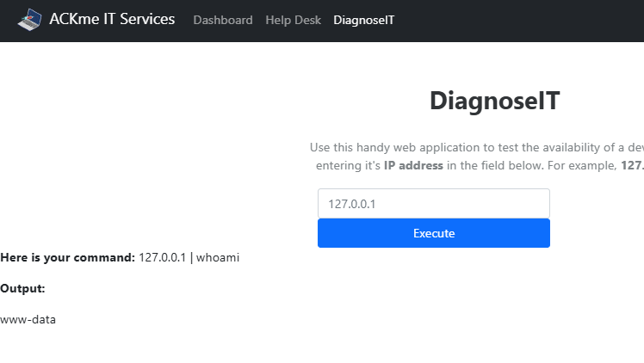Image resolution: width=644 pixels, height=363 pixels.
Task: Go to the Dashboard nav item
Action: tap(223, 20)
